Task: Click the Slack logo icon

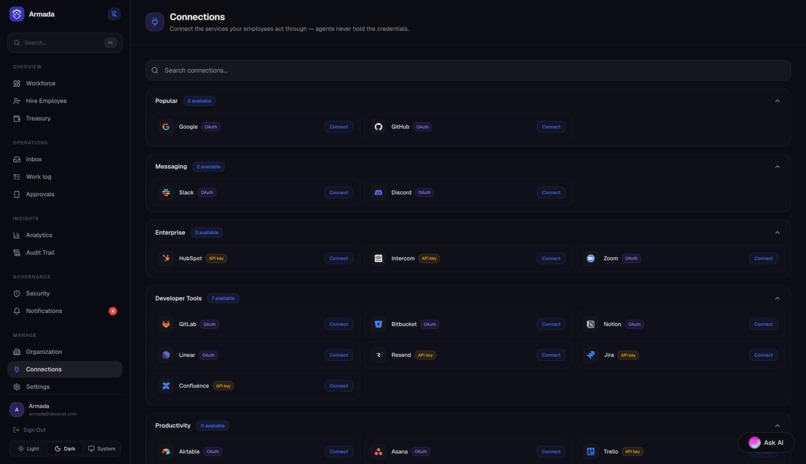Action: (x=166, y=193)
